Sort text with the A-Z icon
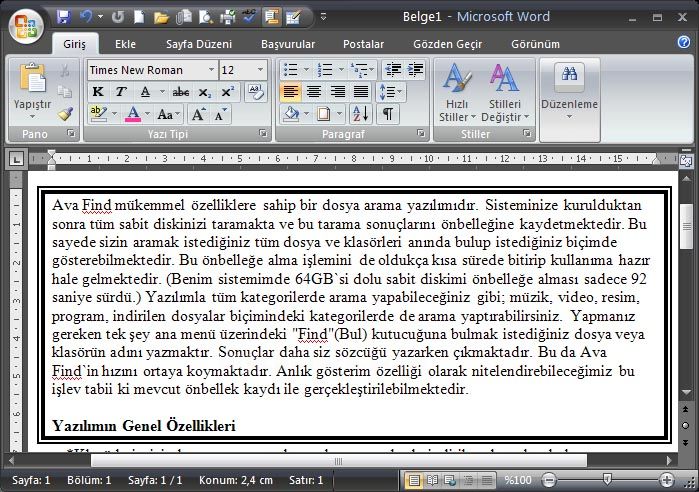The width and height of the screenshot is (699, 492). (x=360, y=114)
